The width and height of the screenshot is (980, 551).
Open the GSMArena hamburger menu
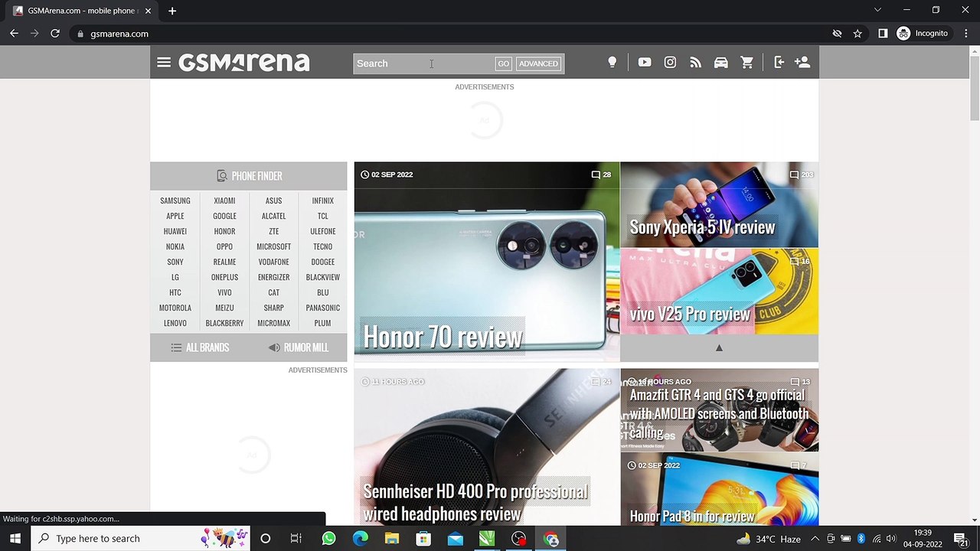click(164, 63)
